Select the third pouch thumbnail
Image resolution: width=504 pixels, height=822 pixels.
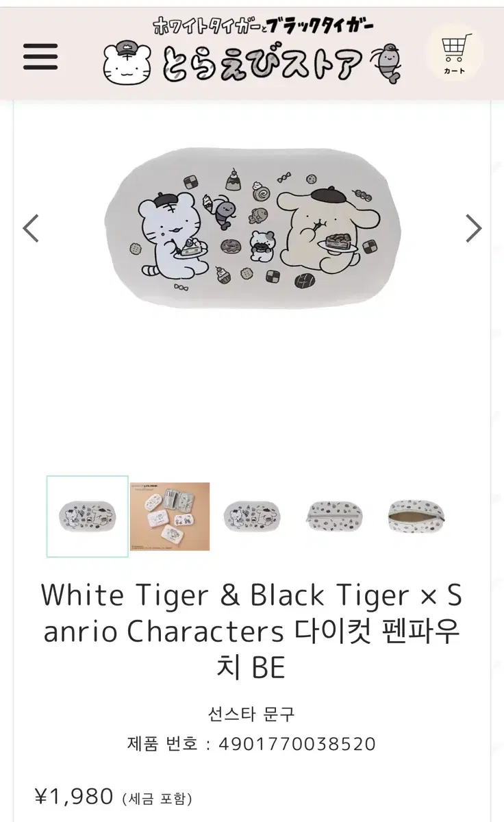(252, 516)
